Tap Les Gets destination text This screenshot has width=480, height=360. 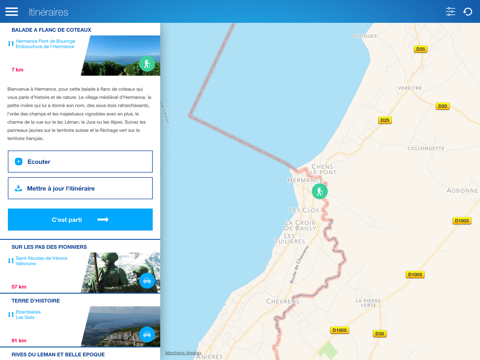tap(25, 317)
